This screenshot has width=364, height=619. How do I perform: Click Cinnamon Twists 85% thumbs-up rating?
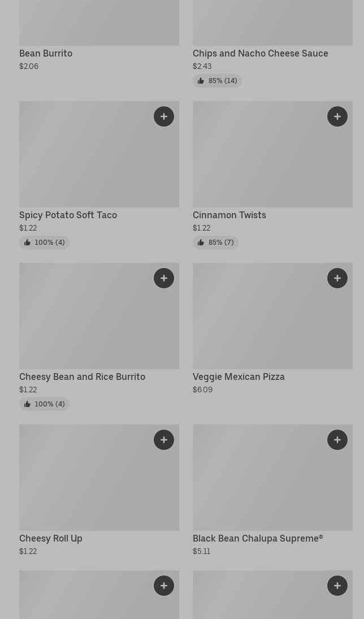(215, 243)
